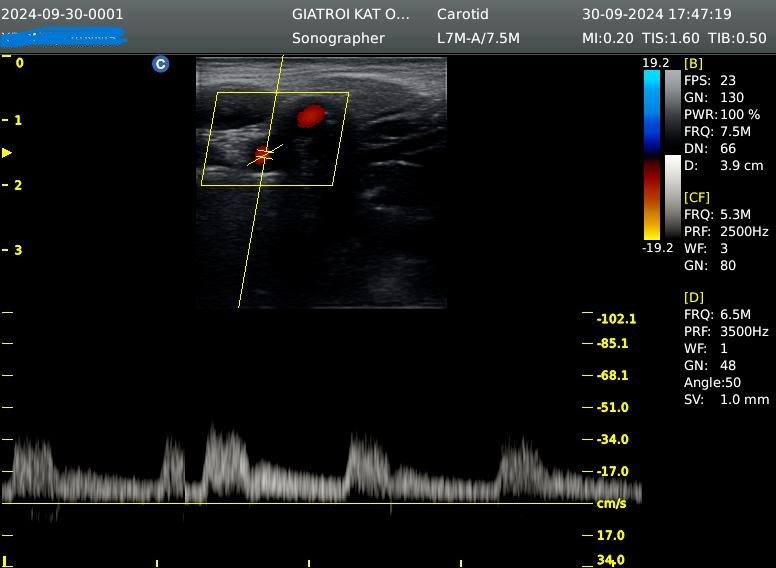Viewport: 776px width, 568px height.
Task: Click the depth marker labeled 3
Action: pos(17,250)
